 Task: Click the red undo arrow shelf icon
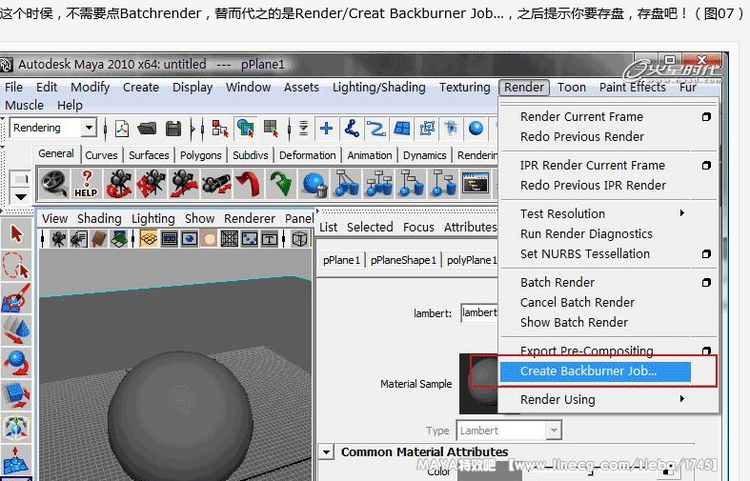(x=249, y=184)
